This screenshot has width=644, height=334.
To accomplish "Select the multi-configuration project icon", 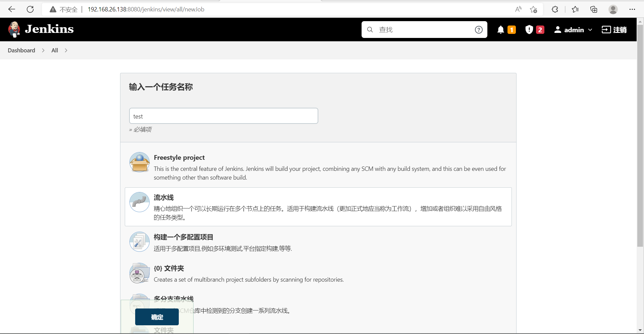I will pyautogui.click(x=140, y=242).
